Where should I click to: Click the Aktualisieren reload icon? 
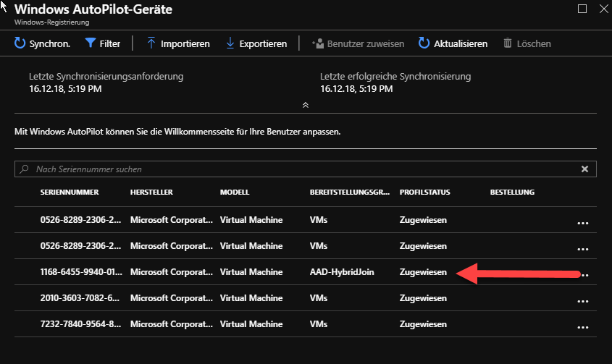click(424, 43)
